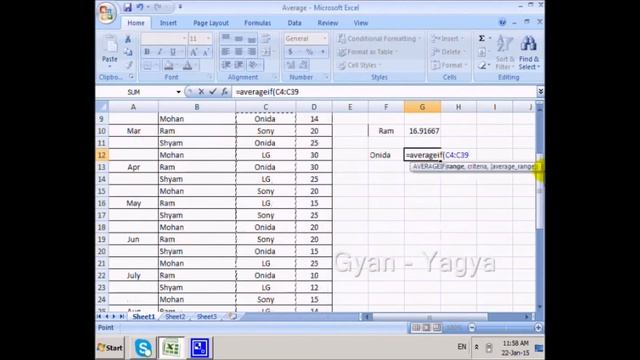Save the workbook from Quick Access toolbar
The width and height of the screenshot is (640, 360).
click(x=128, y=7)
